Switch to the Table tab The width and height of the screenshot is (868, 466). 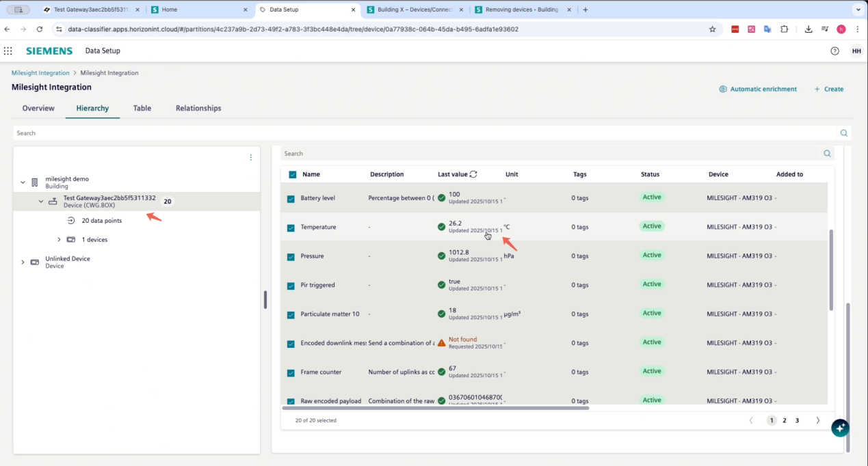142,108
